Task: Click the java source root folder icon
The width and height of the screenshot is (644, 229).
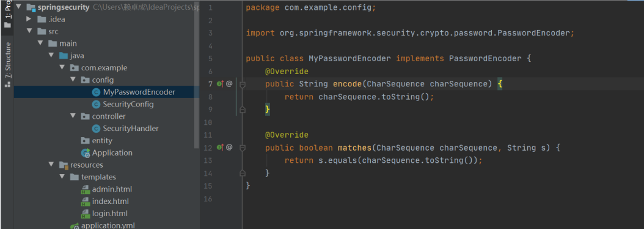Action: click(x=64, y=56)
